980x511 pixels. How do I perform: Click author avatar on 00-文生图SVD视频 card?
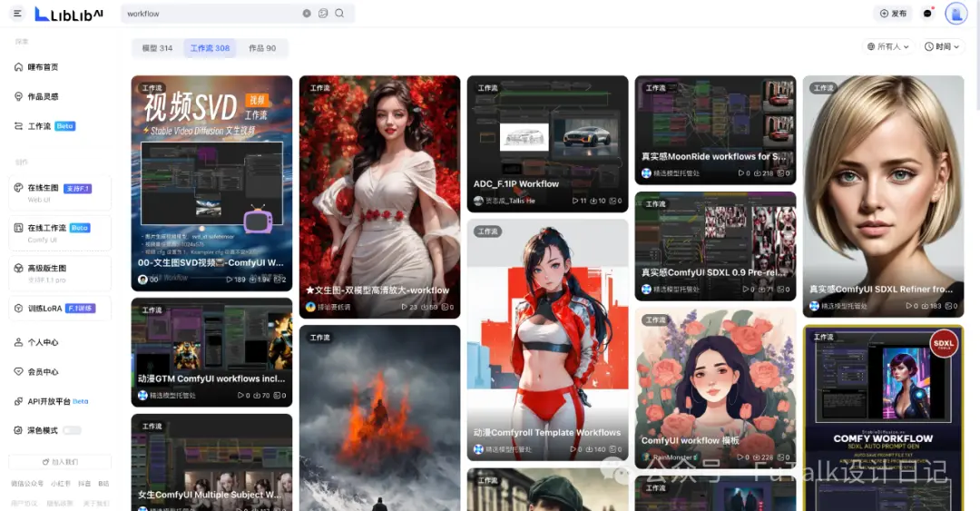(x=142, y=280)
